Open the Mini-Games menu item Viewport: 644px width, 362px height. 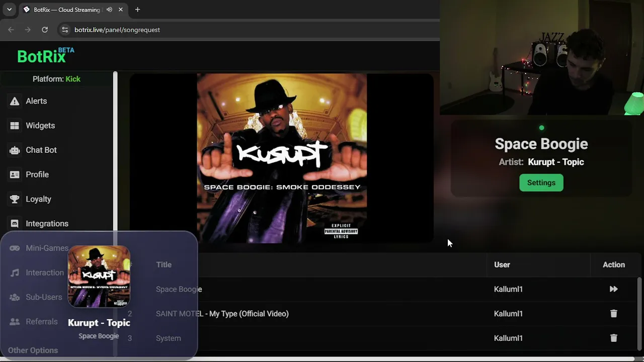tap(47, 248)
